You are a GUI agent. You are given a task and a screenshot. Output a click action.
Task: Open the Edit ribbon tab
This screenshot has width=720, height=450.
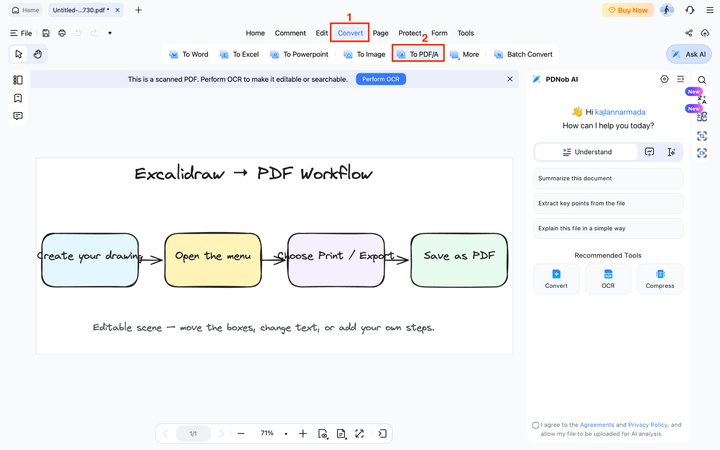[321, 33]
